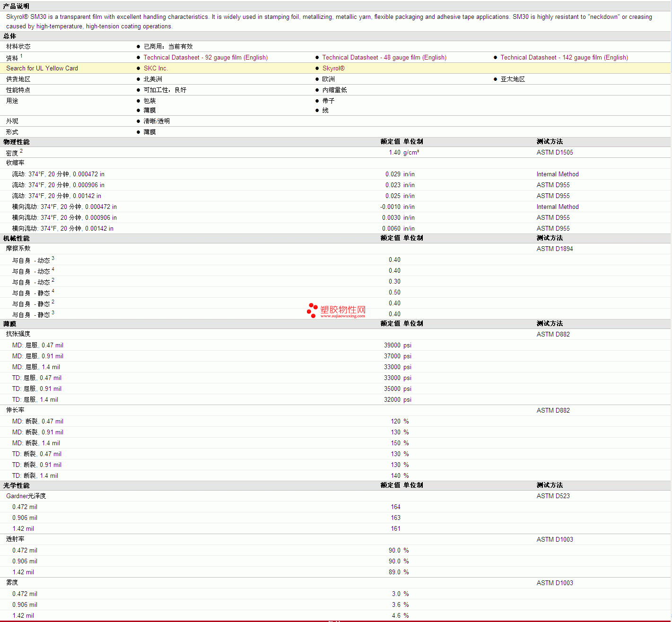Click the 抗张强度 row label

click(x=18, y=334)
